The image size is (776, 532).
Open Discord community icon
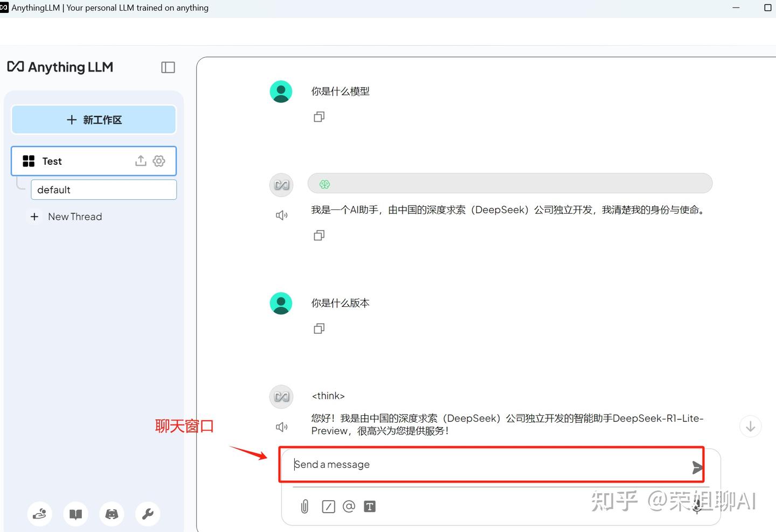tap(112, 514)
